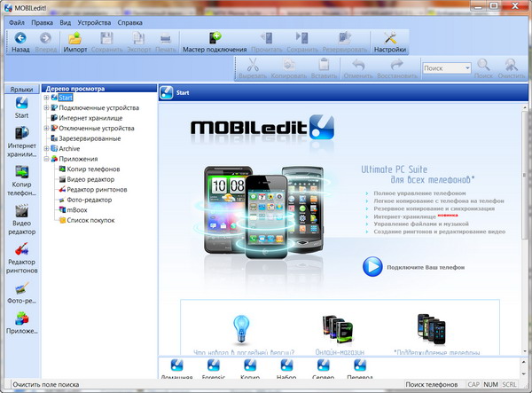Click the blue play connect button
532x393 pixels.
point(372,267)
